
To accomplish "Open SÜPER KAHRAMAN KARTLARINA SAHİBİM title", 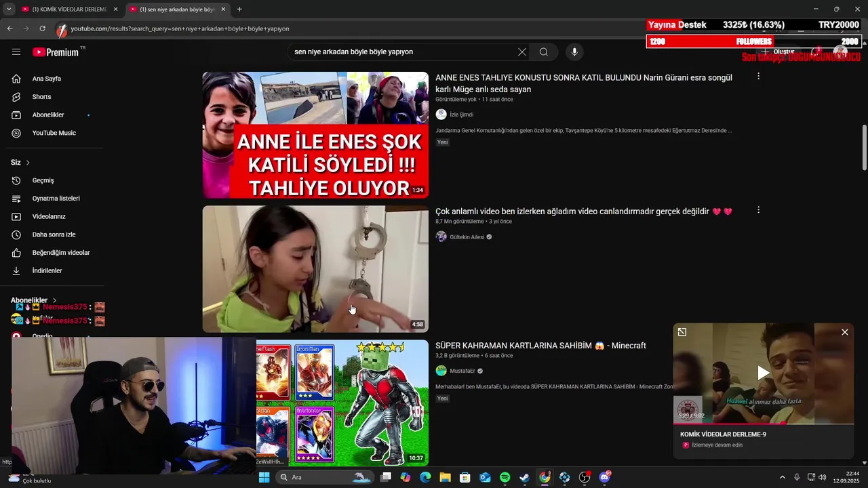I will pos(540,346).
